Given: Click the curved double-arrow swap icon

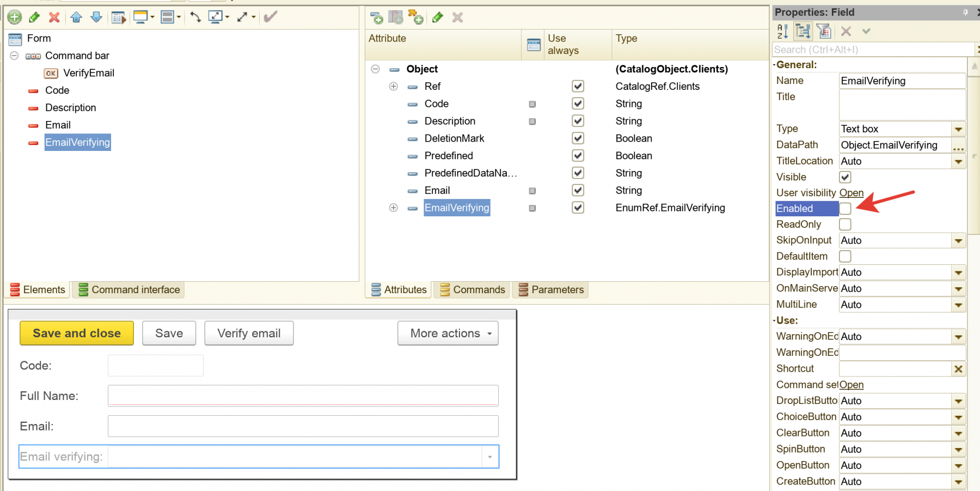Looking at the screenshot, I should 195,17.
